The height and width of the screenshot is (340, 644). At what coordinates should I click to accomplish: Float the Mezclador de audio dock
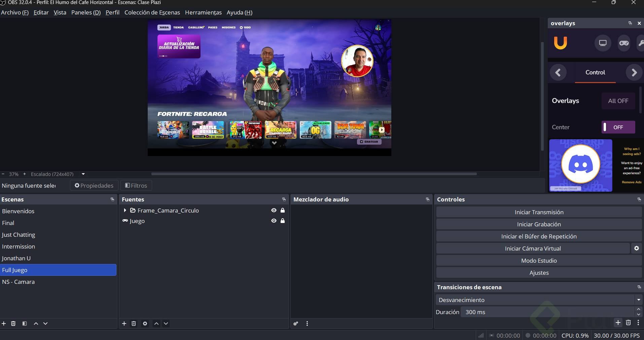428,199
